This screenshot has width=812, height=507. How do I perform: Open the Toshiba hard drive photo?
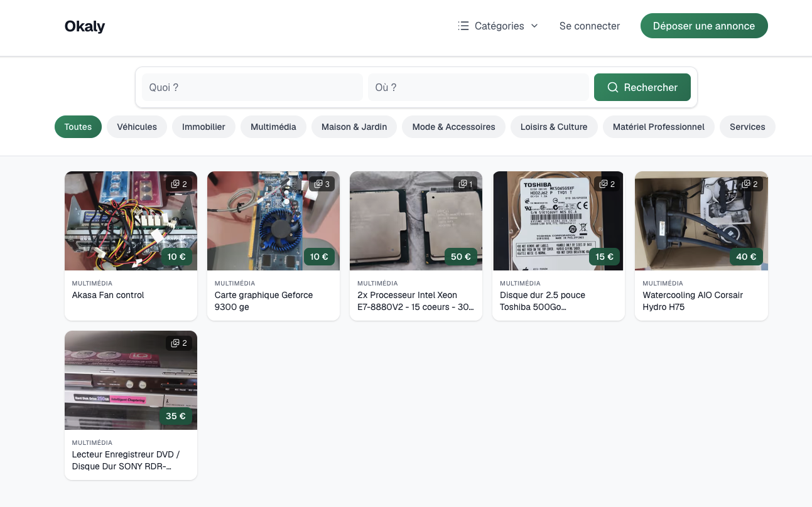point(558,221)
